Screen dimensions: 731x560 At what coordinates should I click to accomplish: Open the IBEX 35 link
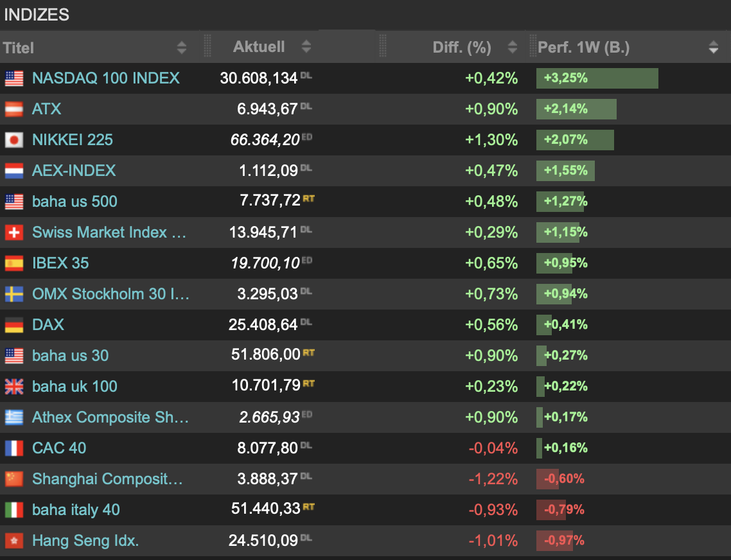click(60, 263)
